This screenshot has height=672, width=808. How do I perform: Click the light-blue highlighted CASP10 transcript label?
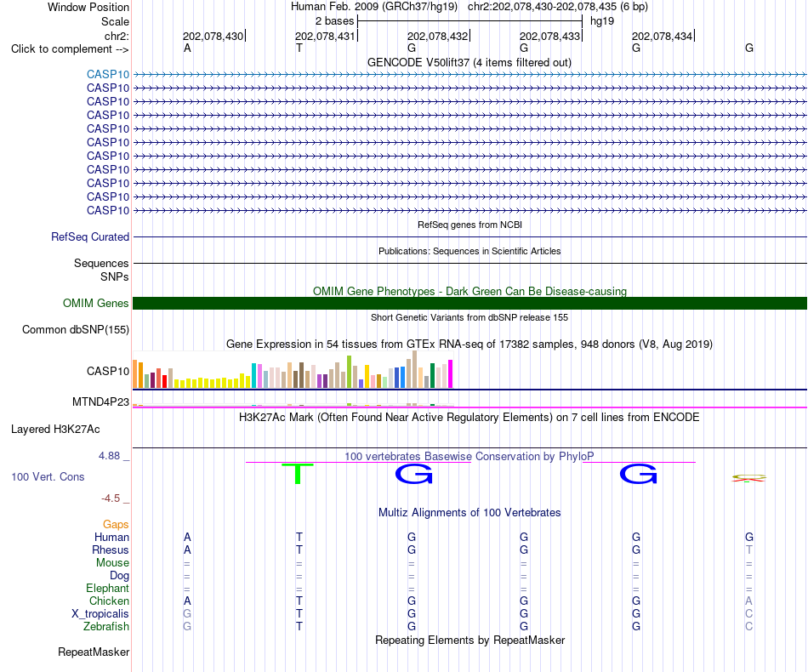[108, 74]
